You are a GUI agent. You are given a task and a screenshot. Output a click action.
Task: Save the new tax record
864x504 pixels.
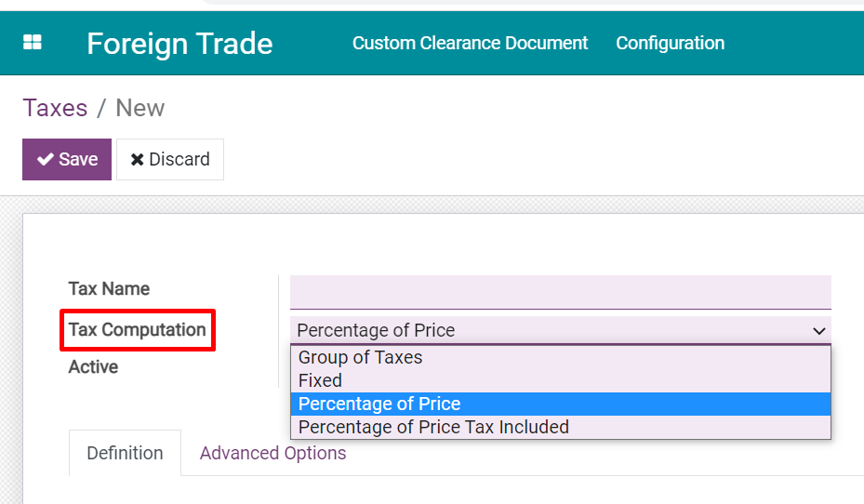(x=67, y=159)
